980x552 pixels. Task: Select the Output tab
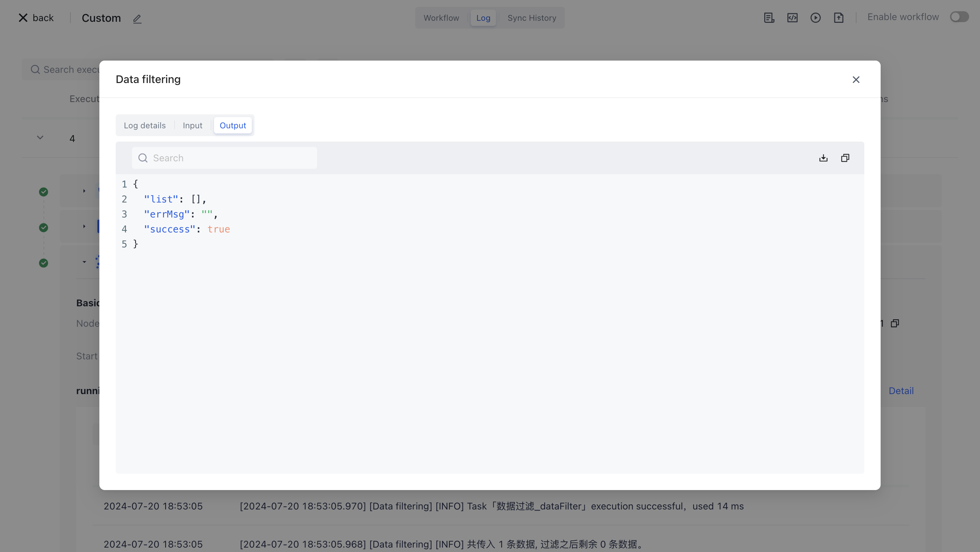232,126
